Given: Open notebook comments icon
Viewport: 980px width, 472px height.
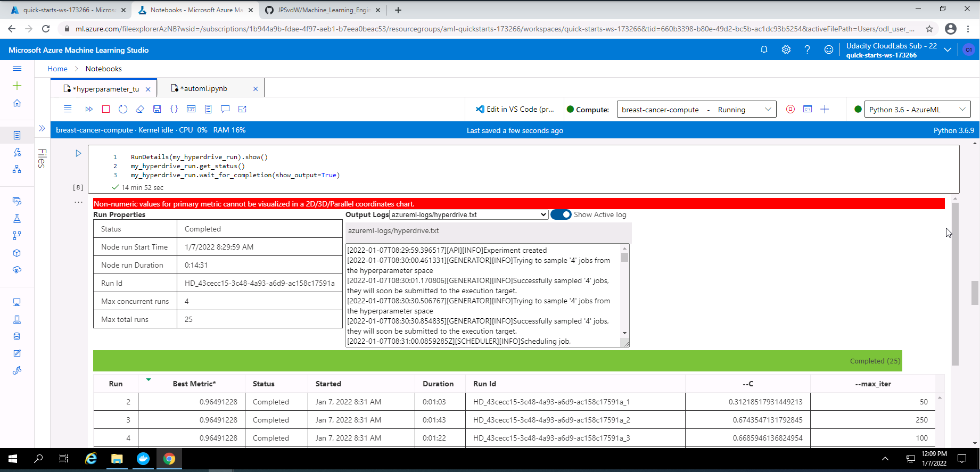Looking at the screenshot, I should [225, 109].
